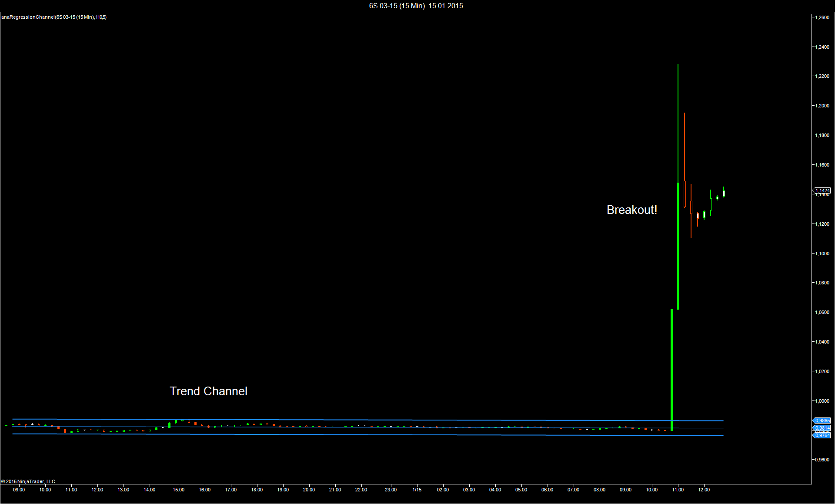Click the 08:00 time axis label
The width and height of the screenshot is (835, 504).
pos(600,490)
